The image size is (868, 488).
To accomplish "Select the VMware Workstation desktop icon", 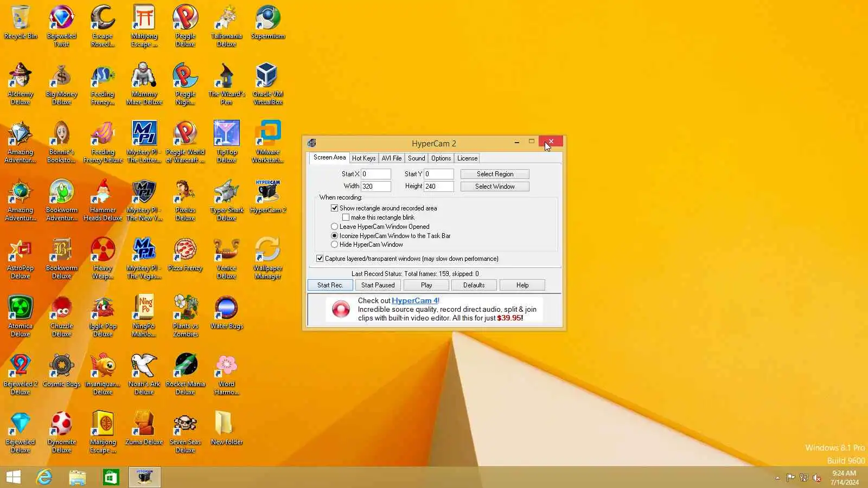I will tap(268, 142).
